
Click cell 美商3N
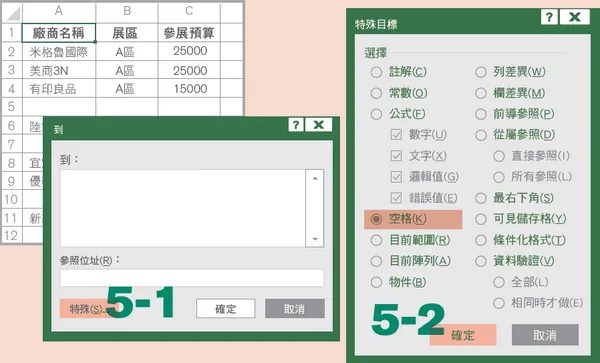pos(59,70)
